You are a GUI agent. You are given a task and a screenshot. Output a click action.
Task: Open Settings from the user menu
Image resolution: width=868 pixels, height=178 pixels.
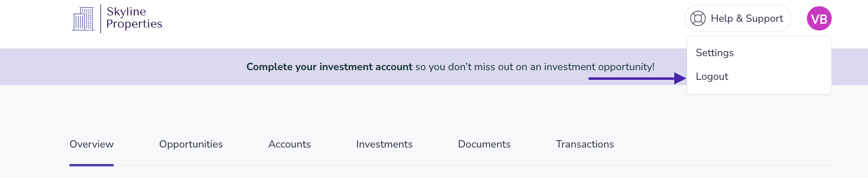pyautogui.click(x=714, y=53)
